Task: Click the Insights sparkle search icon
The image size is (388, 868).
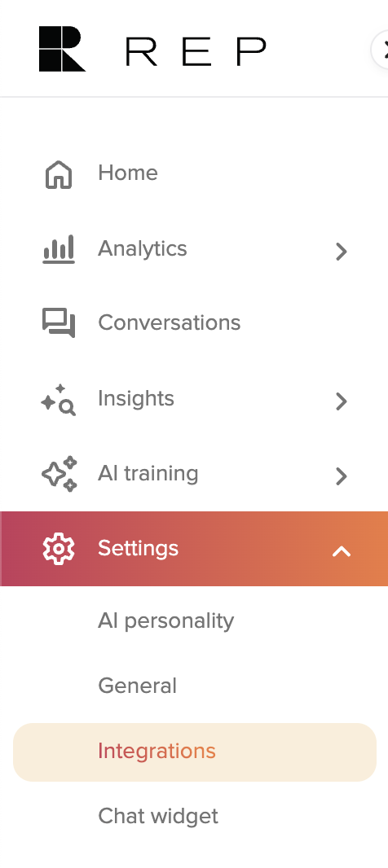Action: click(x=59, y=400)
